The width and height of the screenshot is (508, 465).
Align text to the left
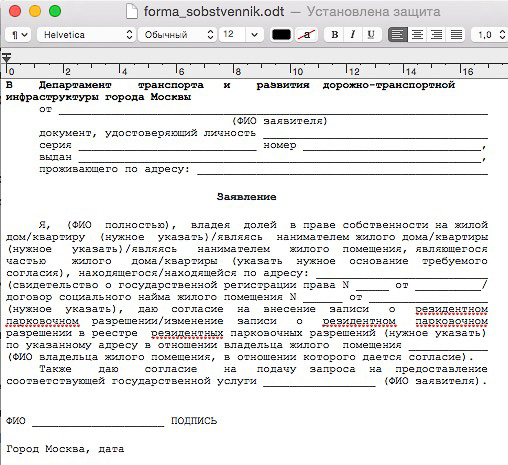(x=397, y=35)
